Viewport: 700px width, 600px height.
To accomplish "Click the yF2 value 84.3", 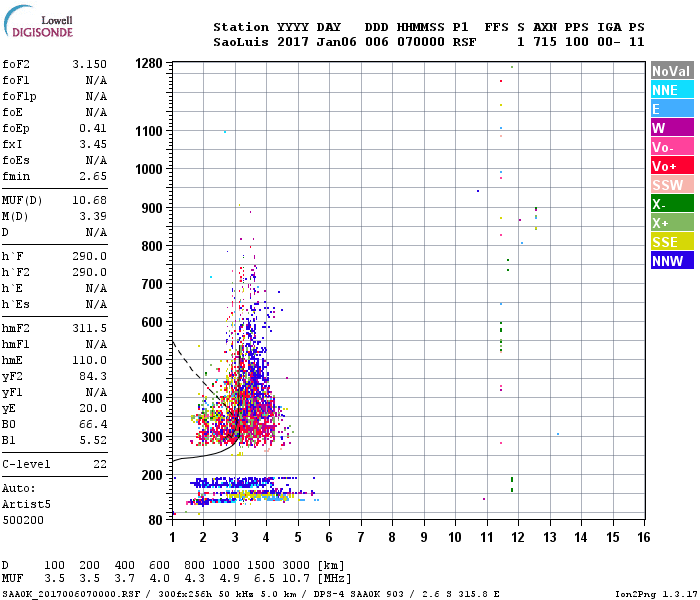I will [93, 376].
